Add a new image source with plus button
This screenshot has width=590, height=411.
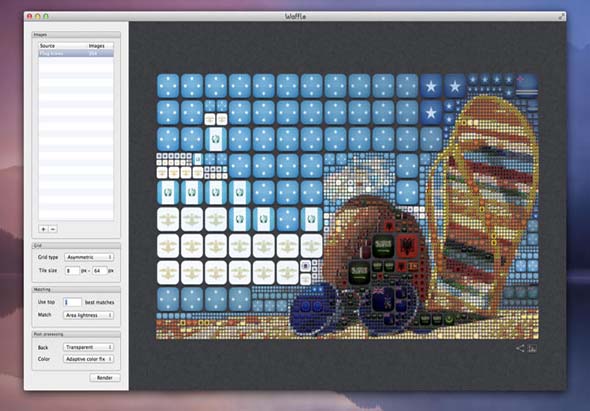tap(43, 229)
